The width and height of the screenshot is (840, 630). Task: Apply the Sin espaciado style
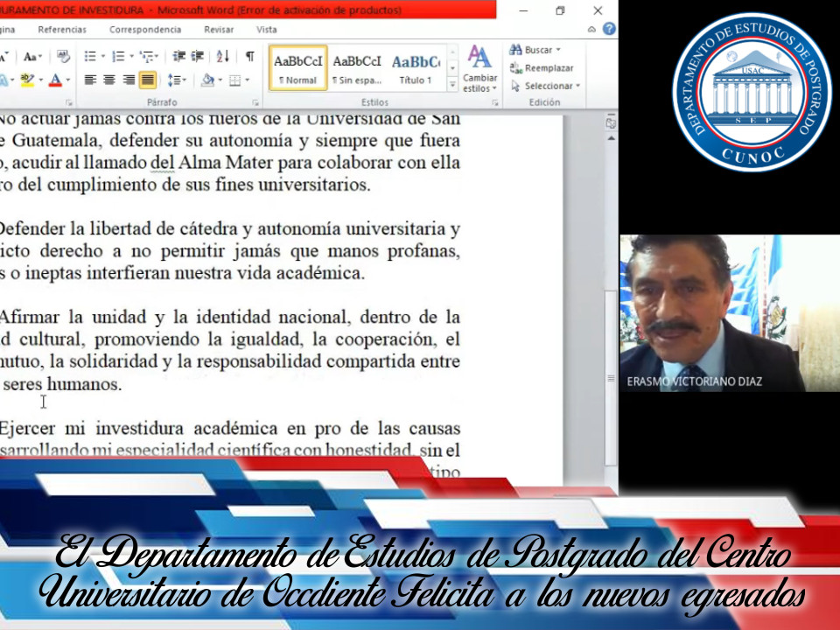coord(357,68)
